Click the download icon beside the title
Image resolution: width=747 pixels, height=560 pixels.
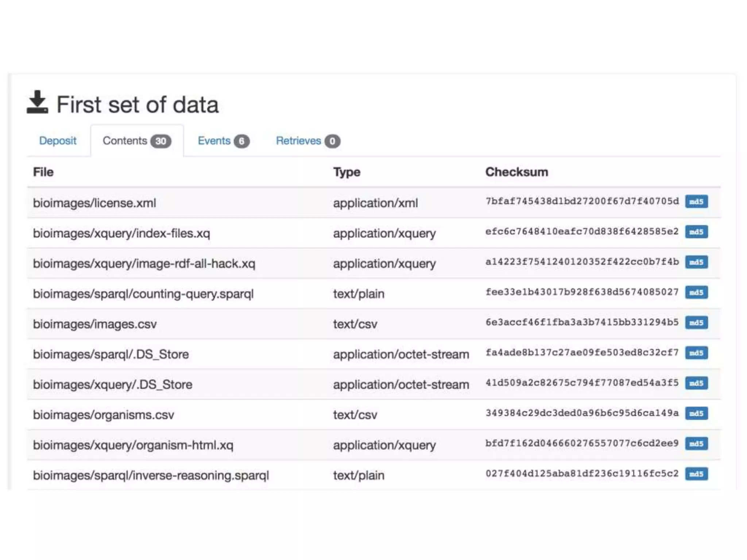pyautogui.click(x=37, y=102)
